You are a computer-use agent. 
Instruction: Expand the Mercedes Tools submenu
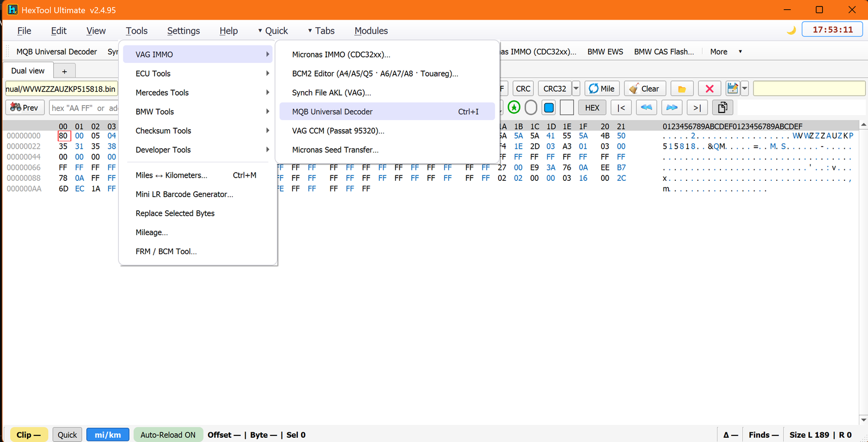pos(197,92)
